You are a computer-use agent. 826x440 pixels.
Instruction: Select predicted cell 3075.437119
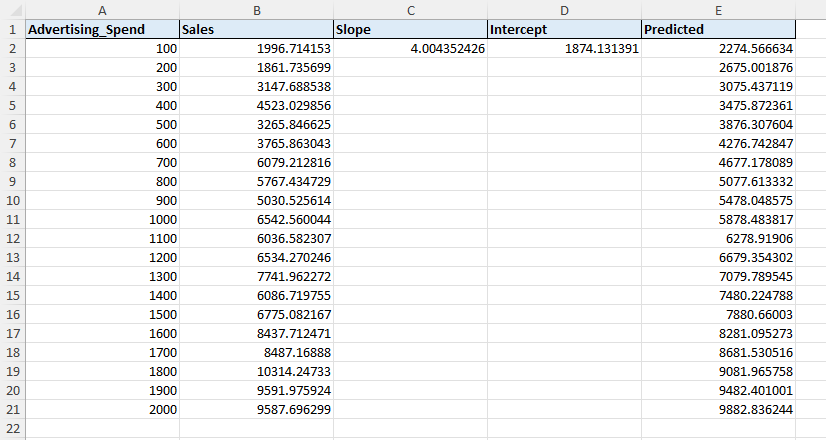click(x=719, y=86)
